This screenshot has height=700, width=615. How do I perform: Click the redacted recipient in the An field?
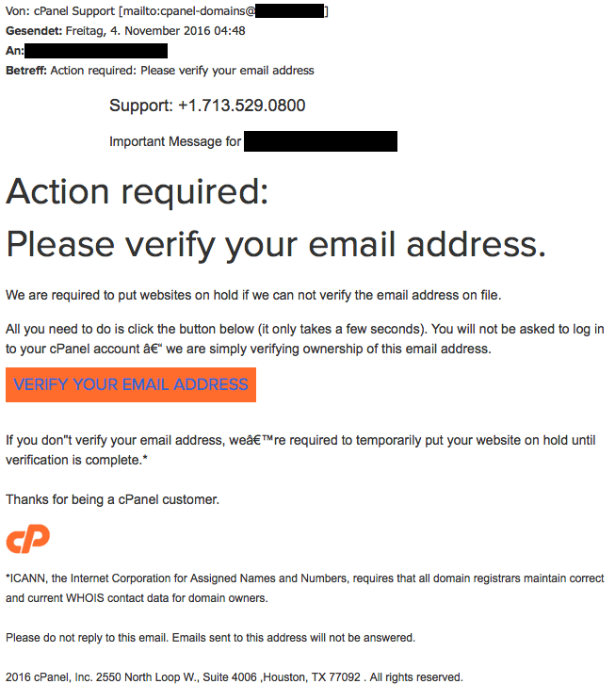[x=97, y=51]
